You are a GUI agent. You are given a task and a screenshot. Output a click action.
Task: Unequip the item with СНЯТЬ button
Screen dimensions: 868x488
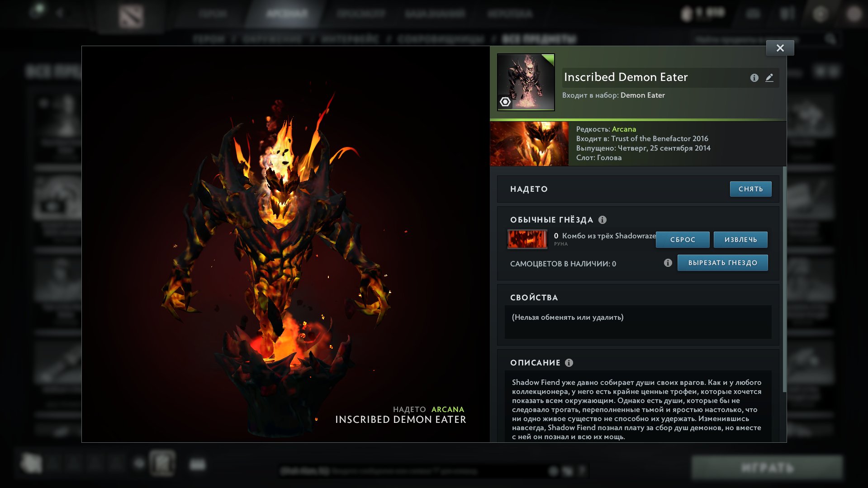pyautogui.click(x=750, y=189)
